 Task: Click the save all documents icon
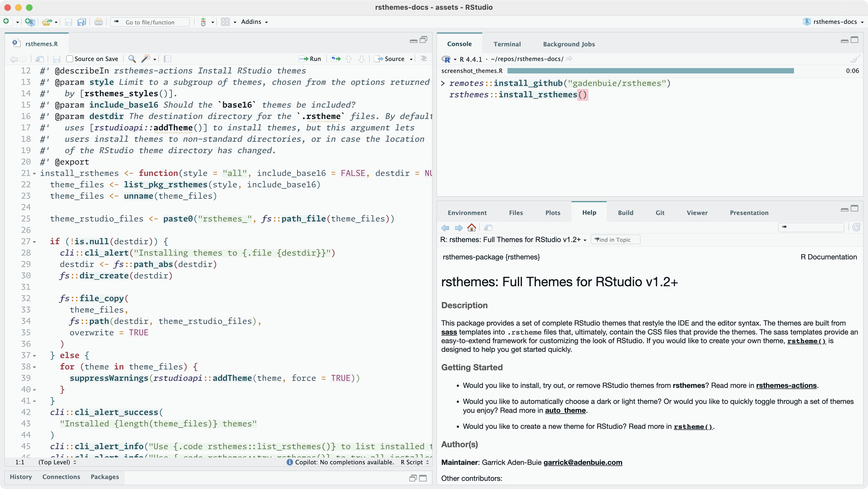(82, 22)
